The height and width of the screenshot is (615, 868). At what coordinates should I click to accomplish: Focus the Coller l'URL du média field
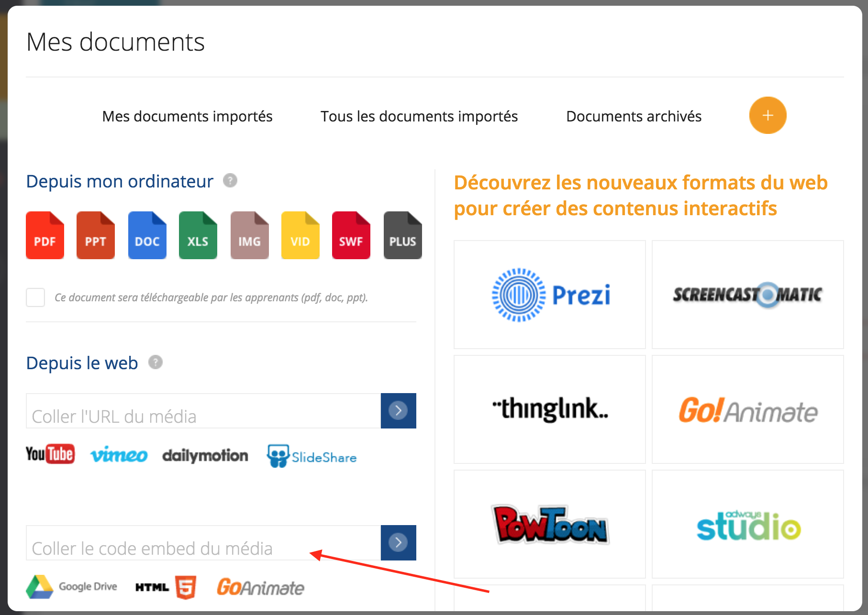click(203, 411)
